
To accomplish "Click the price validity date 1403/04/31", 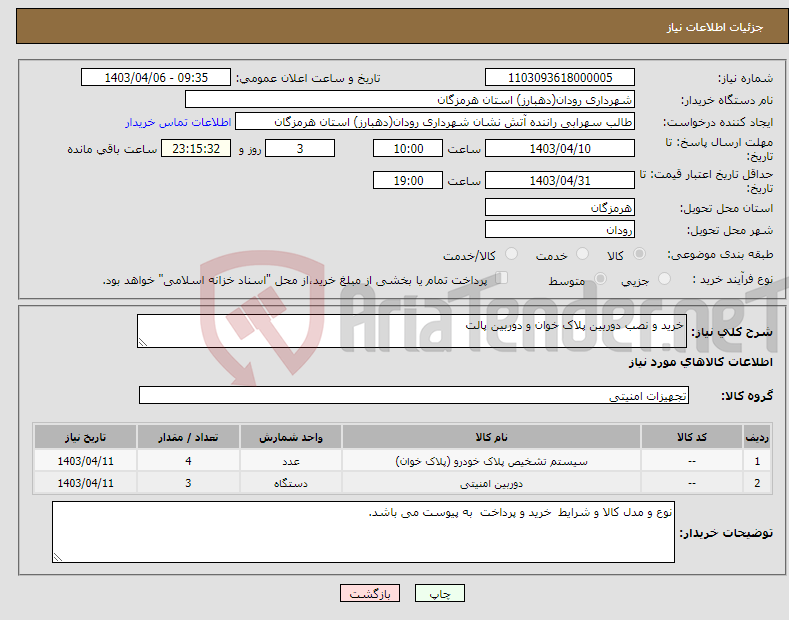I will tap(560, 180).
